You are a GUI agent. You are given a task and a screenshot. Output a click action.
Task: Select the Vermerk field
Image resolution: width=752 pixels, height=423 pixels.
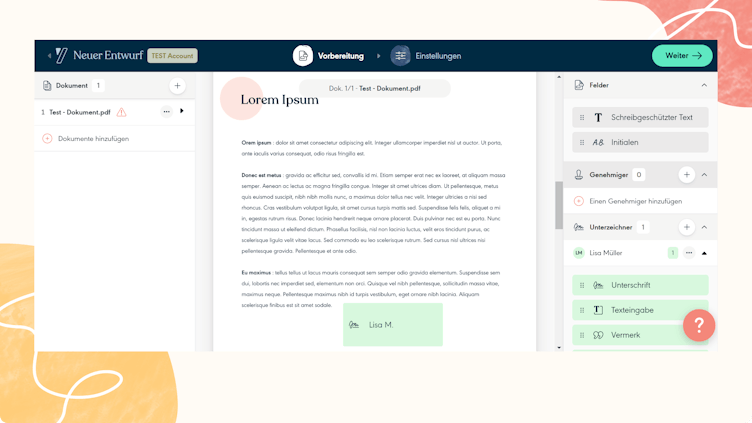640,335
